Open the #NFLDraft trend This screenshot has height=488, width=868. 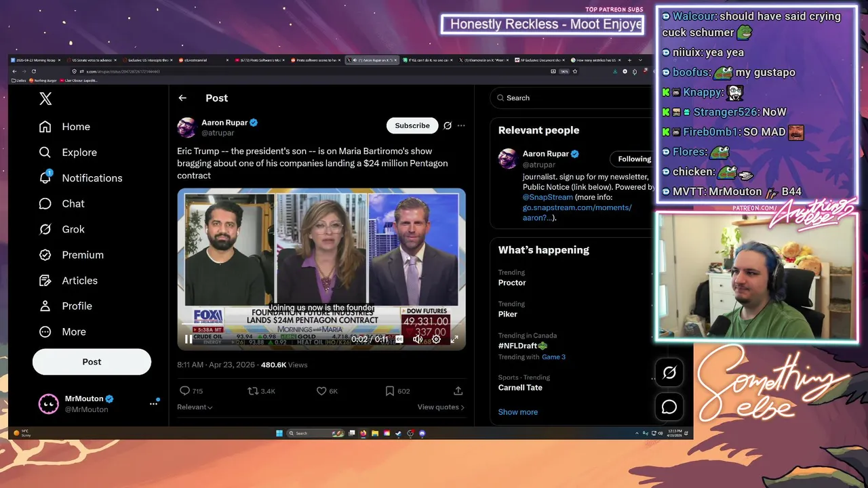523,346
